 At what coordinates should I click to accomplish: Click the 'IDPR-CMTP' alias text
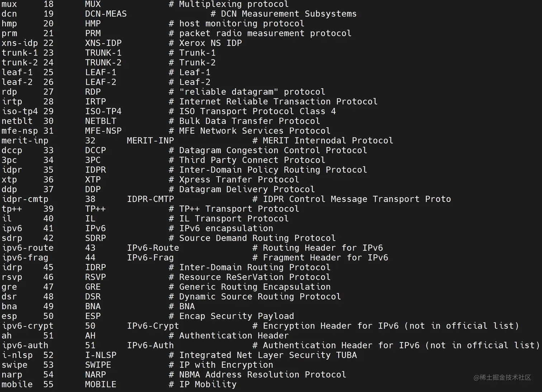(150, 199)
